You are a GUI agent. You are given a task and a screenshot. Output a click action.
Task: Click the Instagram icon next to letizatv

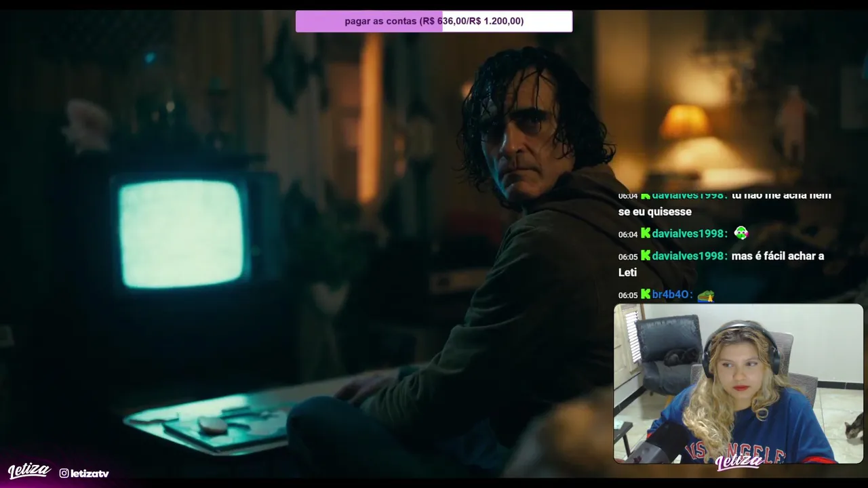coord(64,473)
